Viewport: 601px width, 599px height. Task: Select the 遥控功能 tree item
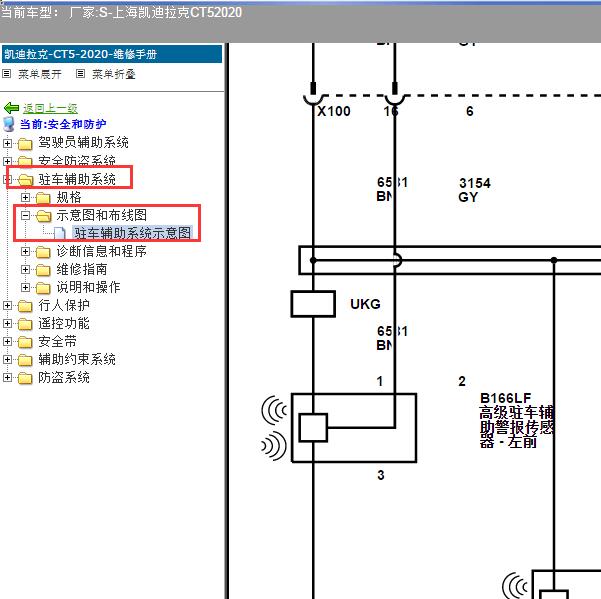[64, 323]
